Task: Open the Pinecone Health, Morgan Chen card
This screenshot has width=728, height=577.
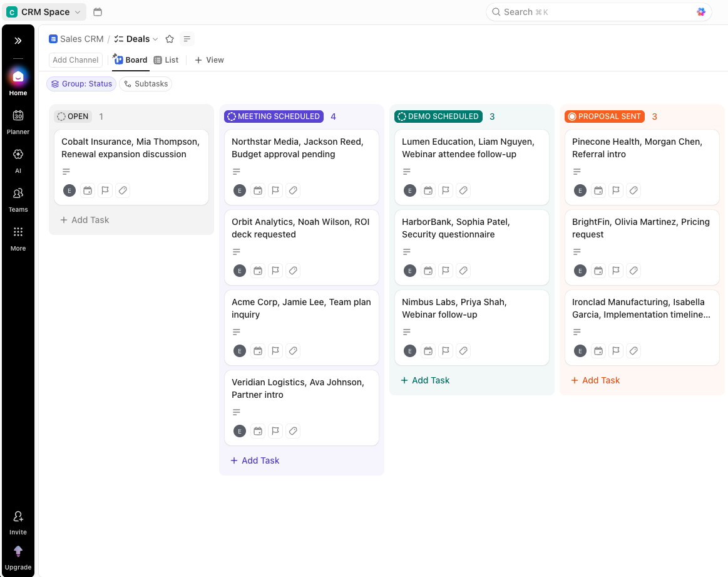Action: point(642,167)
